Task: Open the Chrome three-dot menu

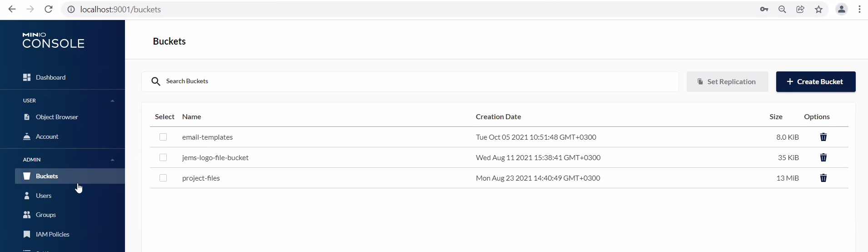Action: [859, 9]
